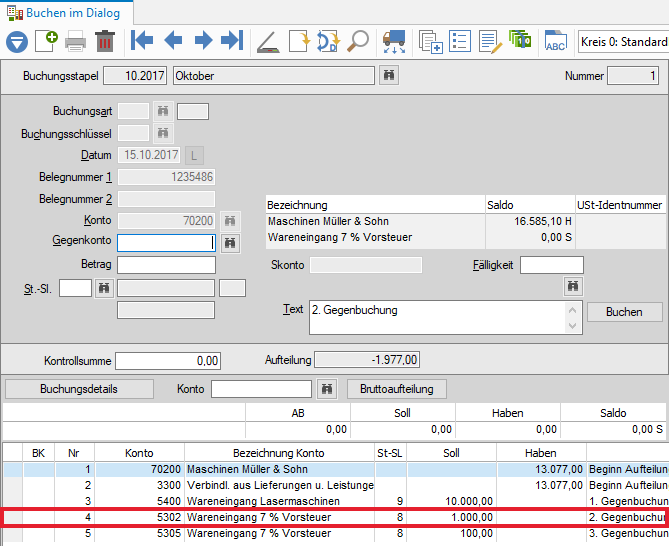Go to previous record arrow

point(173,41)
